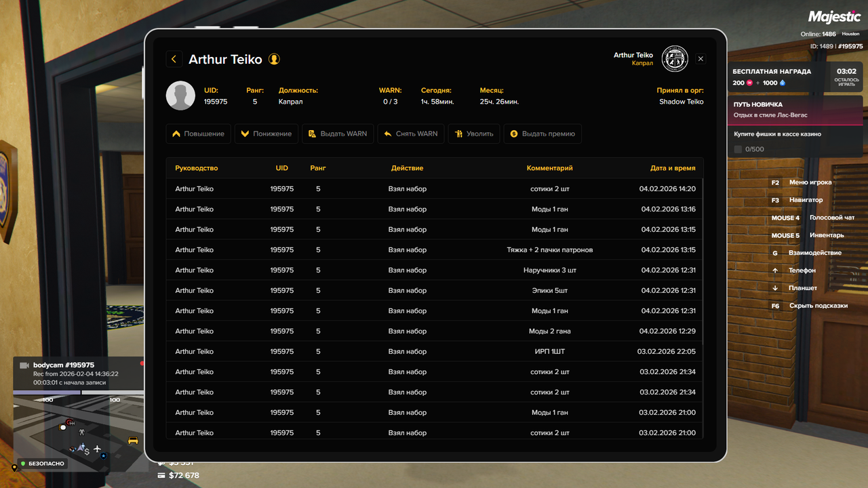Toggle the 0/500 quest checkbox
The height and width of the screenshot is (488, 868).
point(738,149)
